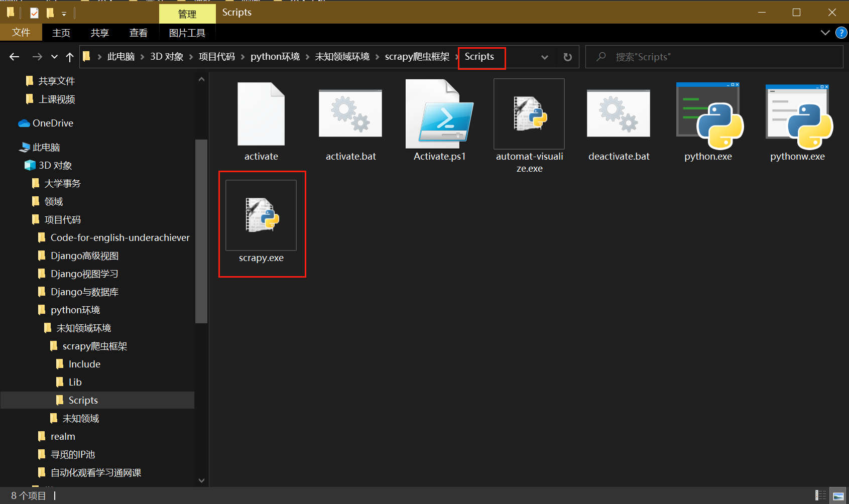Select the scrapy.exe file icon
849x504 pixels.
[x=261, y=215]
